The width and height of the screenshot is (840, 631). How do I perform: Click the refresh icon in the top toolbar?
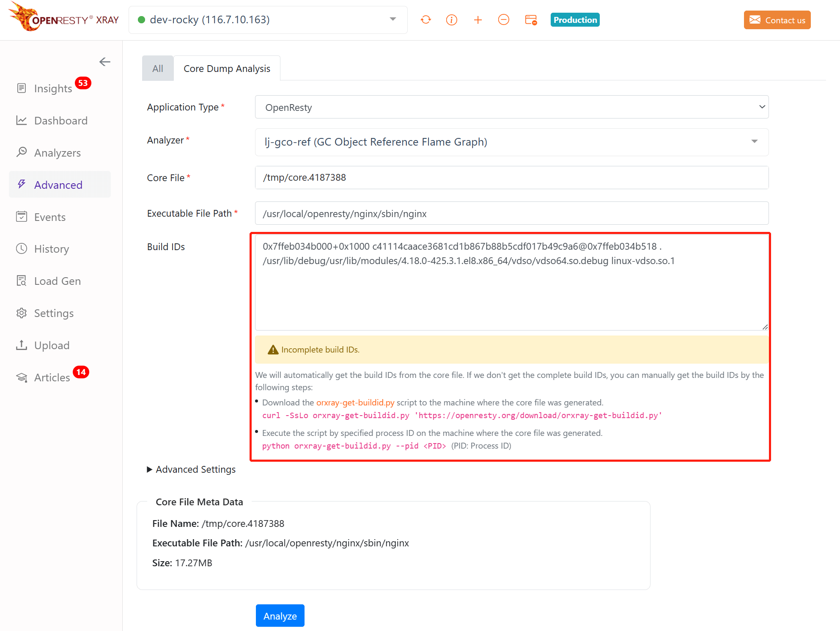[x=425, y=20]
